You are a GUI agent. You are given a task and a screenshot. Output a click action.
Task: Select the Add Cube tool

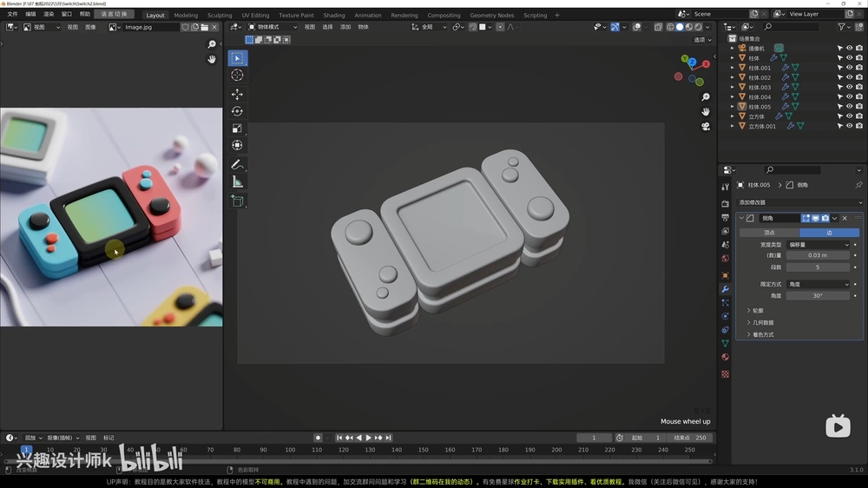[238, 201]
